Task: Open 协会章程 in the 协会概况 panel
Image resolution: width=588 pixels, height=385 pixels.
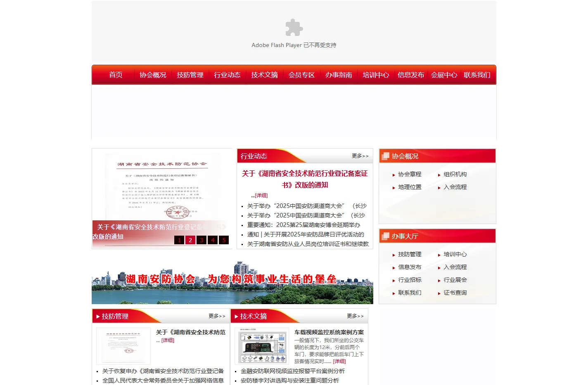Action: (410, 174)
